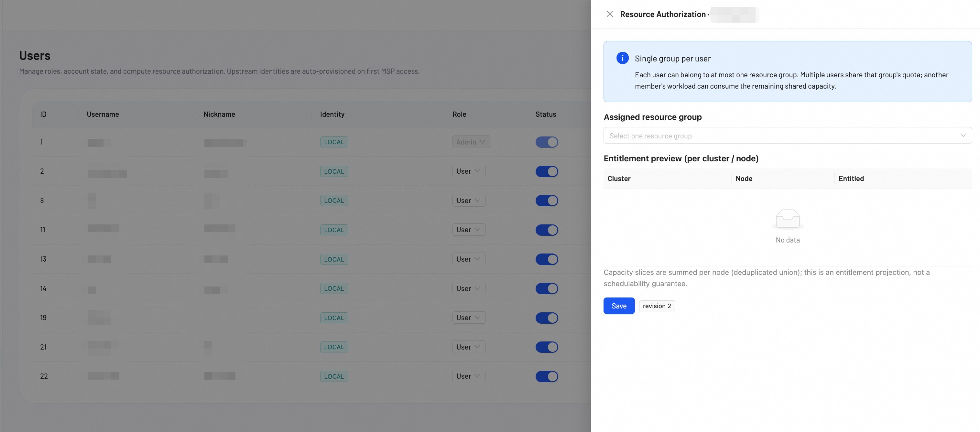This screenshot has width=980, height=432.
Task: Open role dropdown for user ID 21
Action: [x=469, y=347]
